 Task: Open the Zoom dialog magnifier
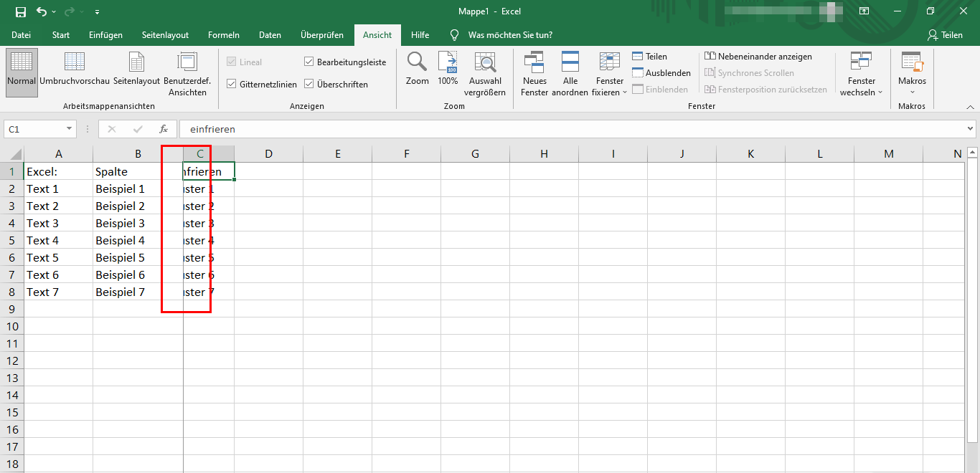[x=417, y=69]
